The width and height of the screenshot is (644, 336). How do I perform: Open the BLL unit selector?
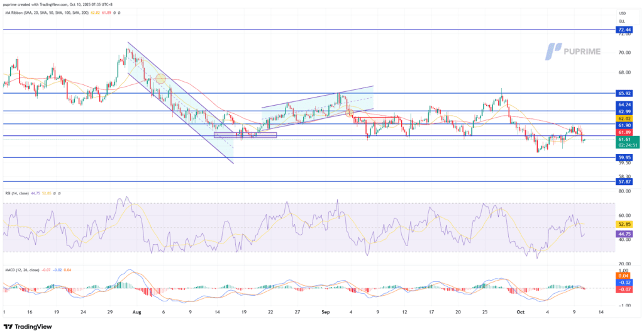pos(622,21)
